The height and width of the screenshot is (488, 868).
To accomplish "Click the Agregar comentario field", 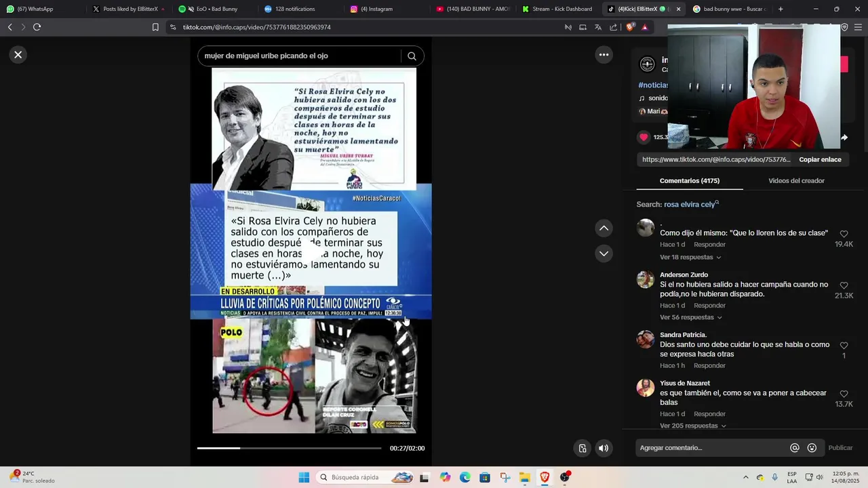I will 711,448.
